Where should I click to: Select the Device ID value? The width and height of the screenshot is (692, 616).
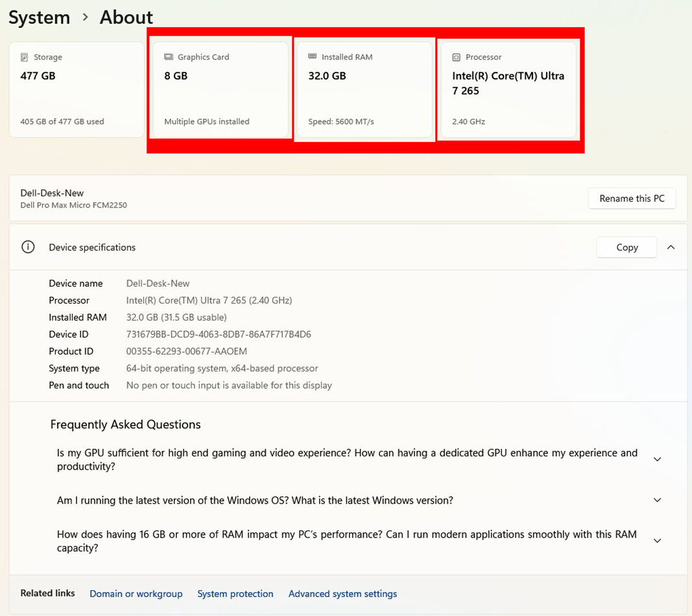click(x=219, y=335)
